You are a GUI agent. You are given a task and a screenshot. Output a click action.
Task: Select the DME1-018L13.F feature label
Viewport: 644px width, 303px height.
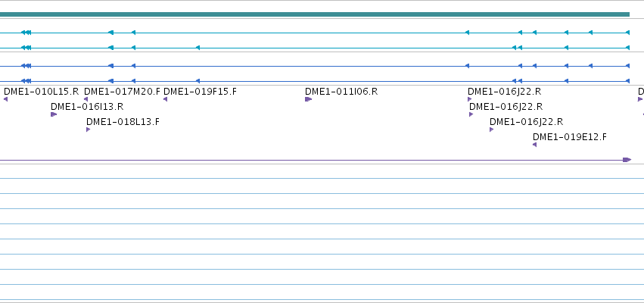click(x=123, y=122)
